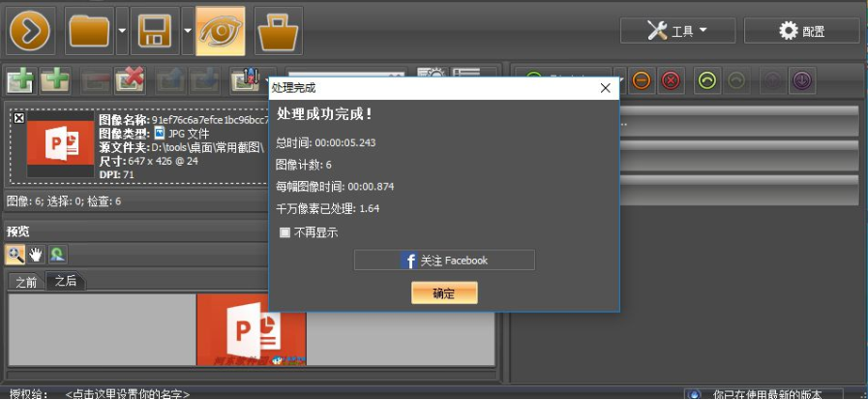The width and height of the screenshot is (868, 400).
Task: Open the combo box above the image list
Action: point(347,75)
